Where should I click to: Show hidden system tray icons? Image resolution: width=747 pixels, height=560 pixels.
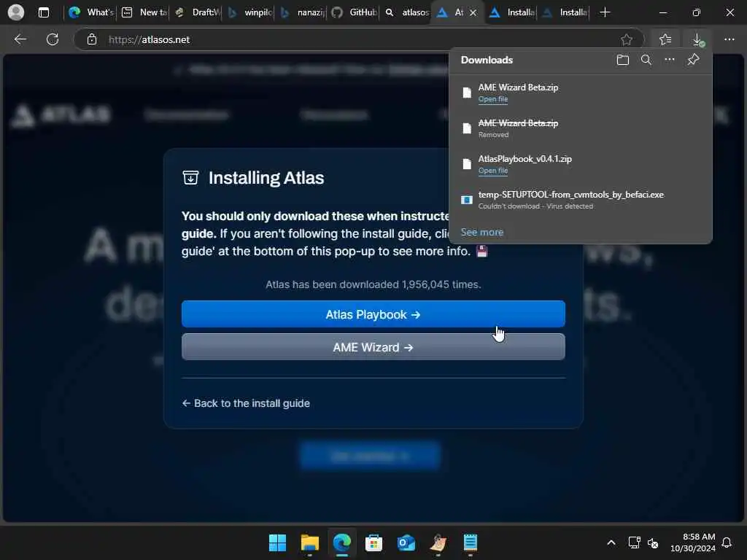pos(611,542)
